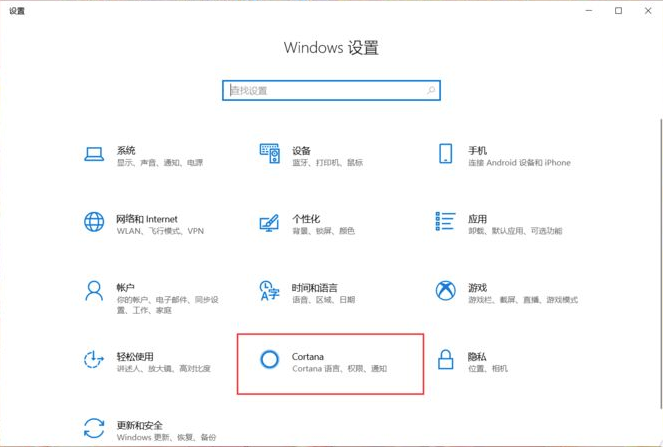
Task: Click the magnifier icon in search box
Action: pos(431,90)
